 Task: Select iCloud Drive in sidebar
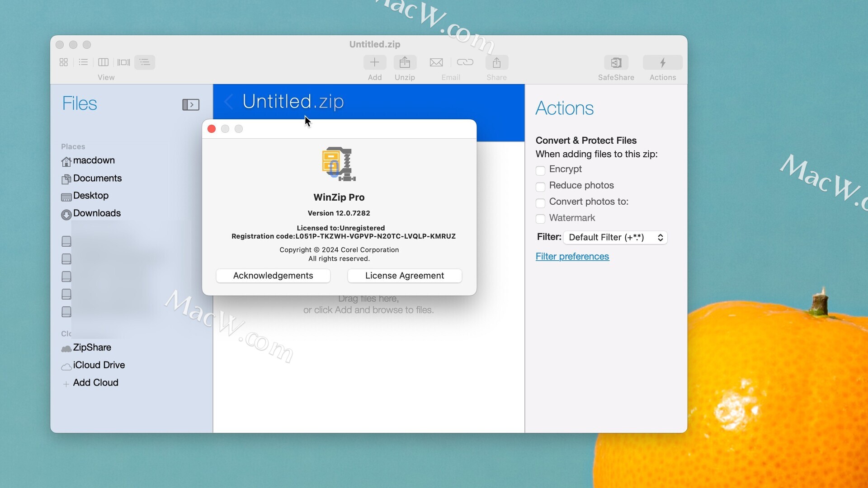[x=99, y=365]
